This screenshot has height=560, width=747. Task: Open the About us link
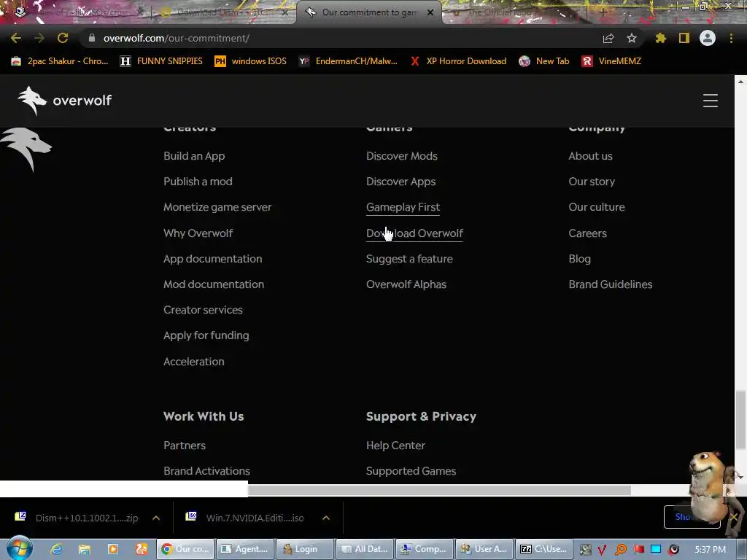[590, 156]
